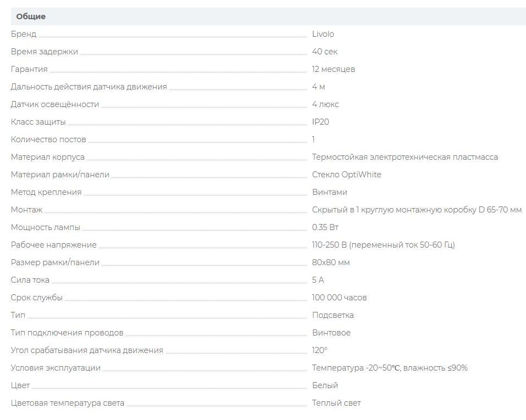Screen dimensions: 526x420
Task: Click the "100 000 часов" service life
Action: tap(339, 298)
